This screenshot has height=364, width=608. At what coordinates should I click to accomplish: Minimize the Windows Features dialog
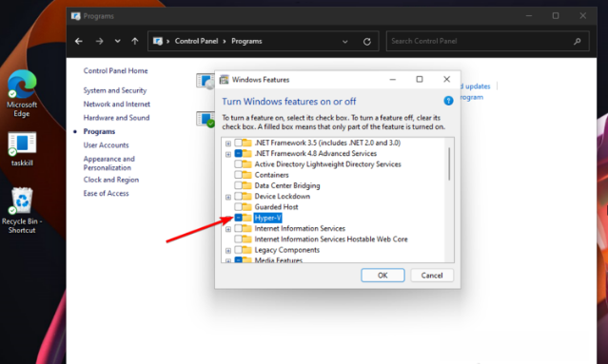392,80
